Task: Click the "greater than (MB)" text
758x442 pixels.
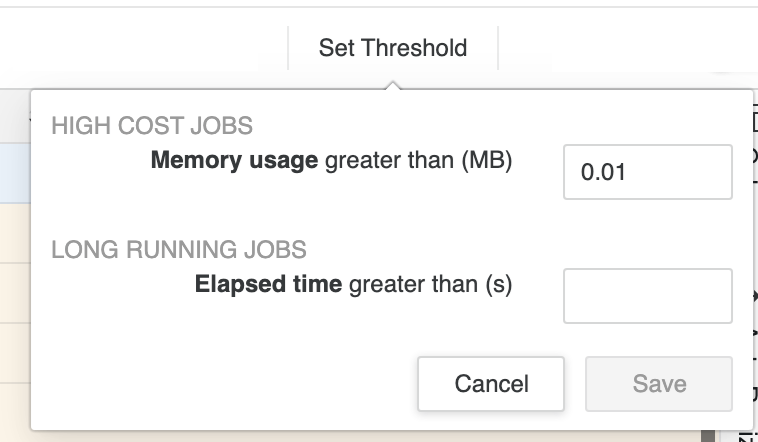Action: 418,160
